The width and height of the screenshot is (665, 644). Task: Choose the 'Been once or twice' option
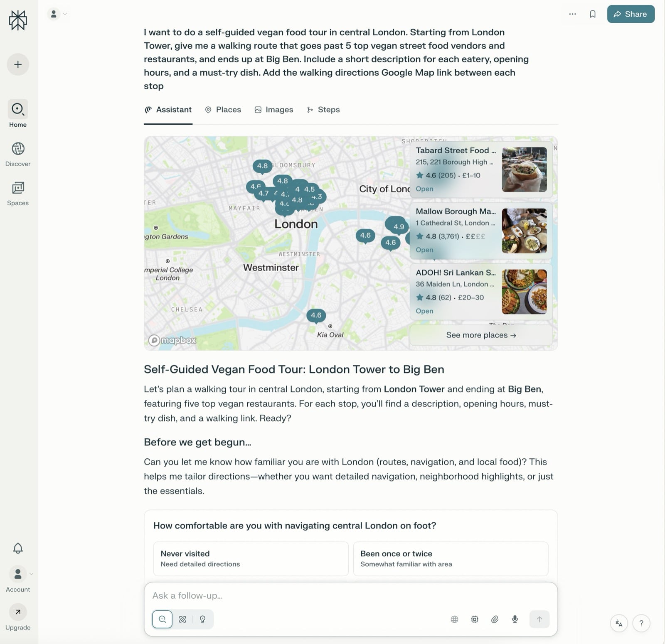(x=450, y=558)
